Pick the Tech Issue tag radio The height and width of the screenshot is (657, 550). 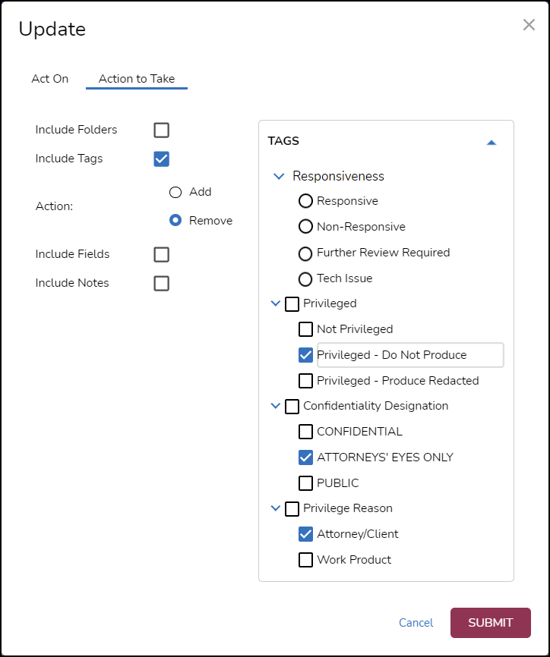[x=305, y=279]
